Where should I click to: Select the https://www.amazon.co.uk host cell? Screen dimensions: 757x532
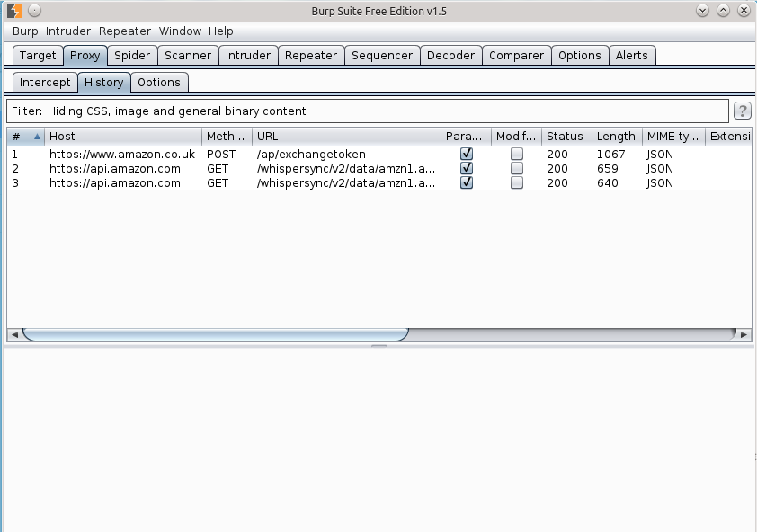point(122,155)
